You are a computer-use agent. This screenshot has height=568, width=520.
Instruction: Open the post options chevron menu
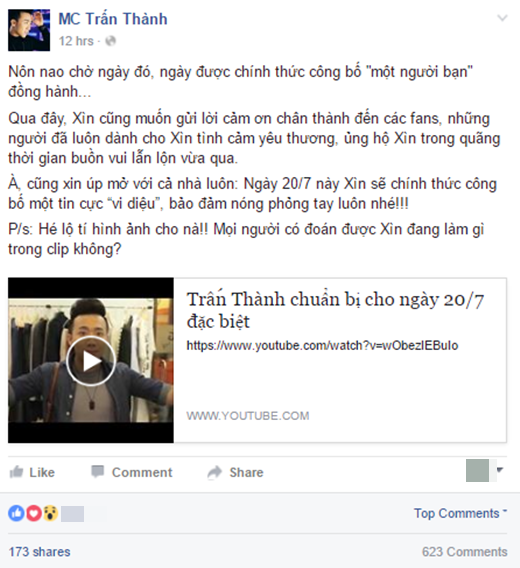coord(502,18)
